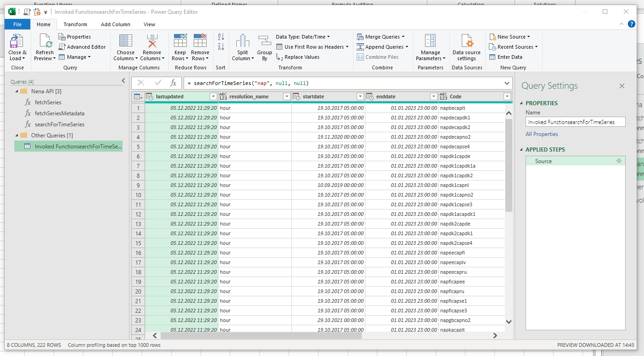Collapse the ribbon with the chevron
644x356 pixels.
pos(622,24)
